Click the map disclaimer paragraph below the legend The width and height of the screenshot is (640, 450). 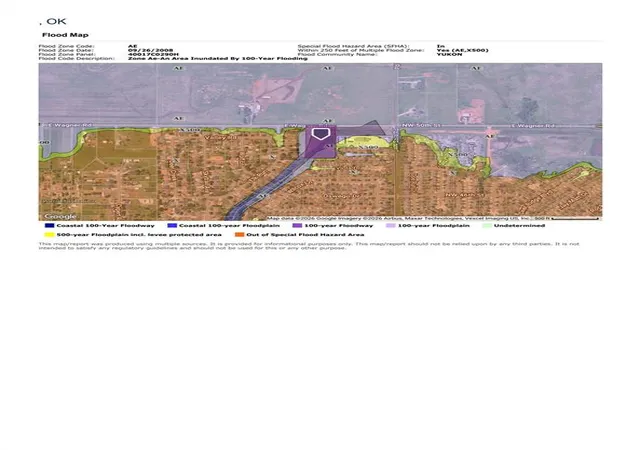tap(309, 246)
